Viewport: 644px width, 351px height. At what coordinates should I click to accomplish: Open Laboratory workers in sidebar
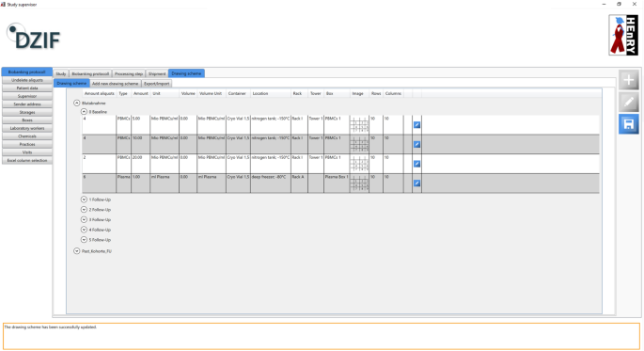(27, 128)
